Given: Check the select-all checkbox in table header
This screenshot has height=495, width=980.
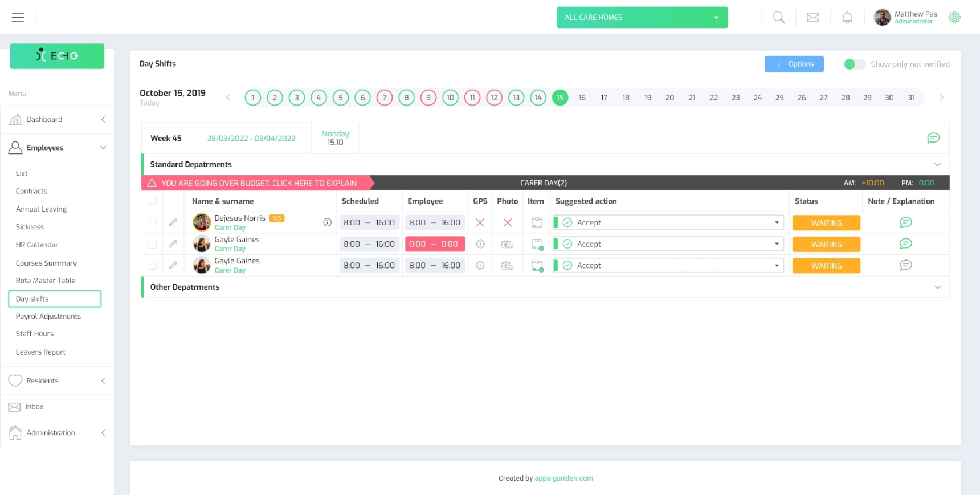Looking at the screenshot, I should 153,201.
